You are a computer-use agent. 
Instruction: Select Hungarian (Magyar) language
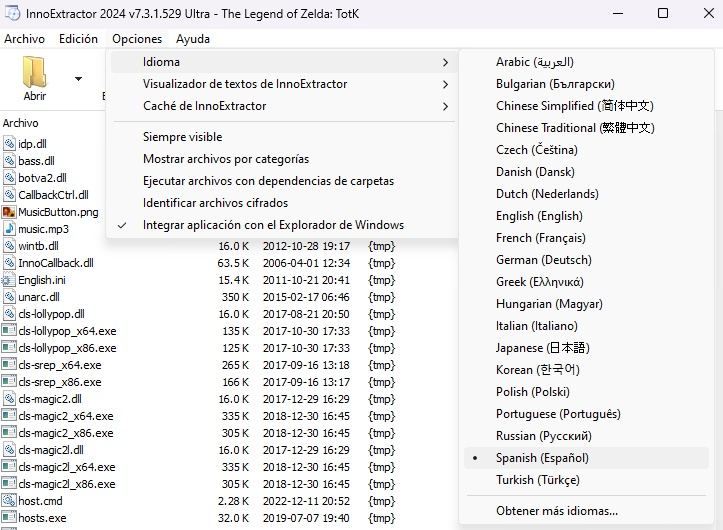[x=586, y=304]
